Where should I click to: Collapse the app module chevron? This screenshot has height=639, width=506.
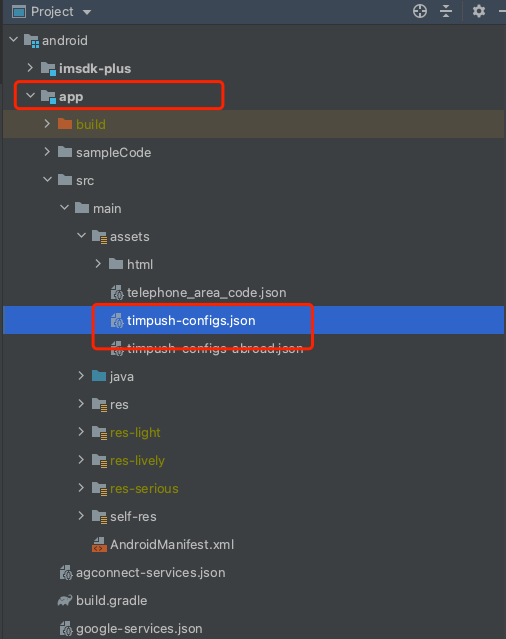coord(30,96)
